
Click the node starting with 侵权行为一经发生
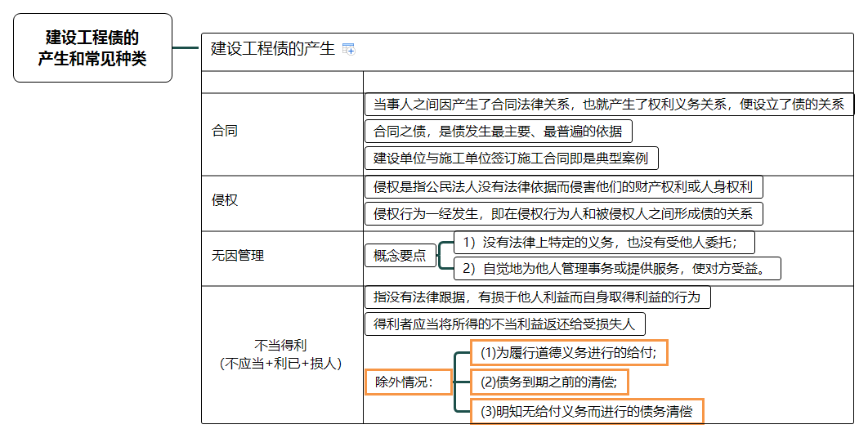coord(563,214)
